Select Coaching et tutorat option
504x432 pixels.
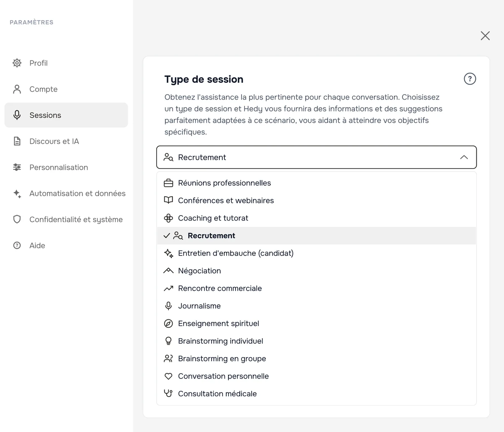click(317, 218)
